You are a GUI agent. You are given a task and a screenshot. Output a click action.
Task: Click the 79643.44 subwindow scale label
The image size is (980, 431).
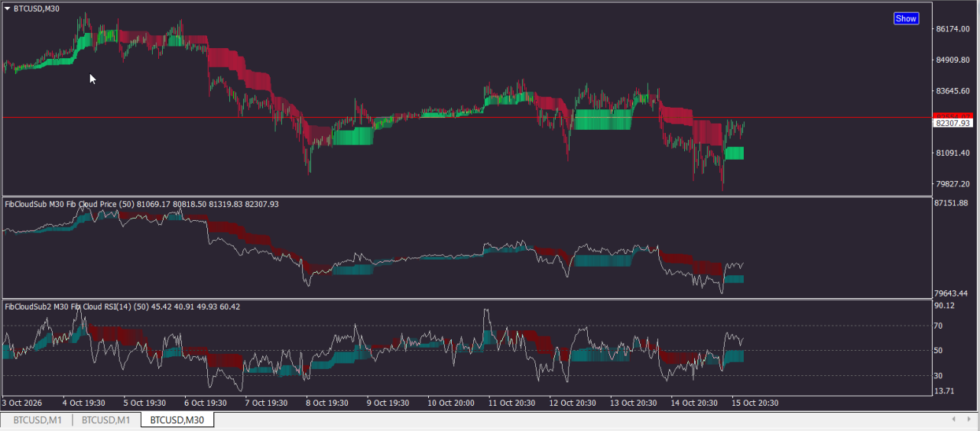point(952,293)
